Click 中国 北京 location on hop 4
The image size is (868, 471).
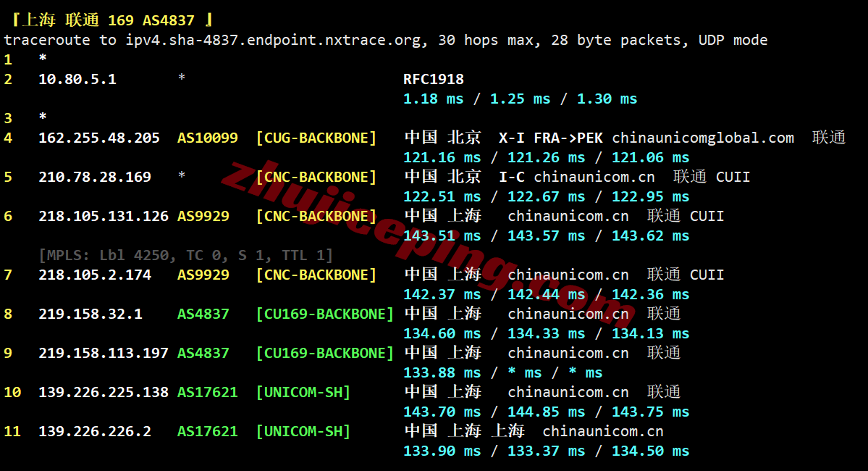click(x=442, y=138)
